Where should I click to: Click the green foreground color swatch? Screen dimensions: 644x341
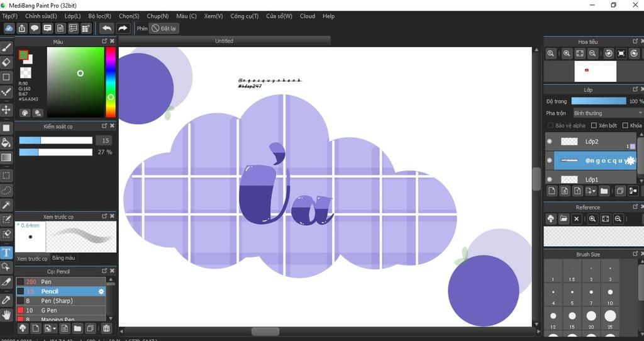click(23, 55)
